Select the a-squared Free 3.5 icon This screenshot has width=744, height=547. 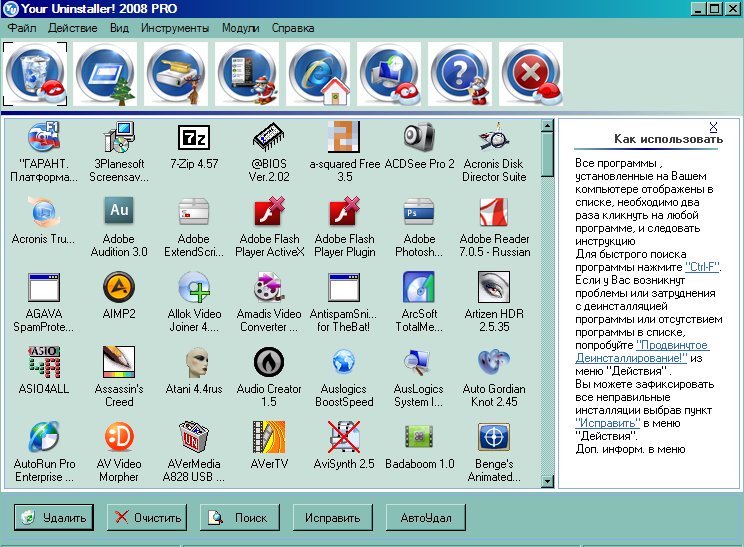point(344,138)
